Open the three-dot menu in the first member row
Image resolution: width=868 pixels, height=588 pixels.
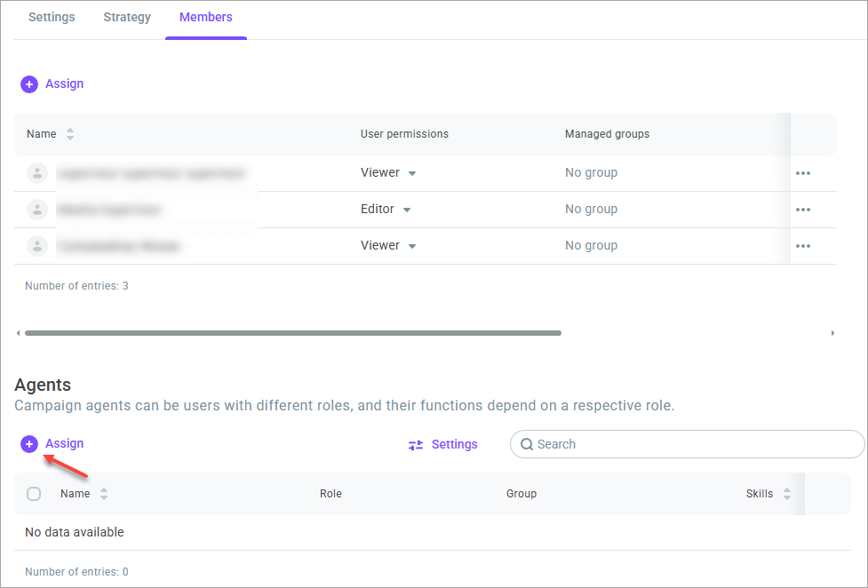coord(802,173)
